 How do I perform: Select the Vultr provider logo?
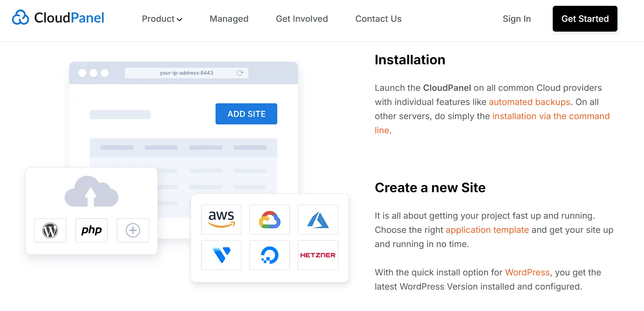(221, 255)
